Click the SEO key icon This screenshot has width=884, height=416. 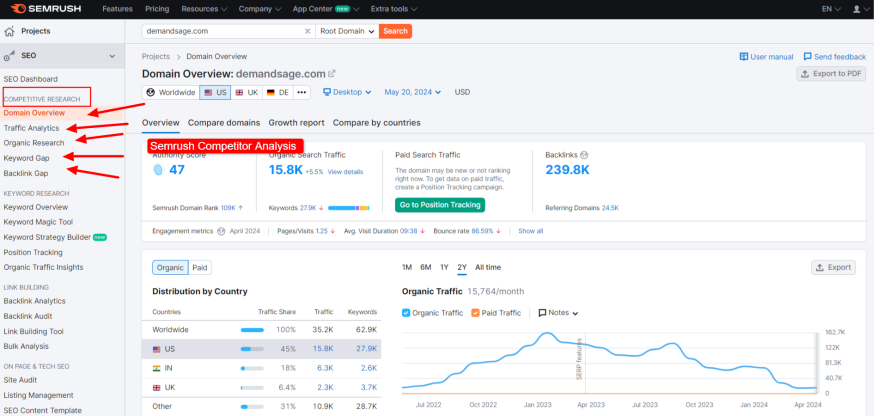pos(9,56)
